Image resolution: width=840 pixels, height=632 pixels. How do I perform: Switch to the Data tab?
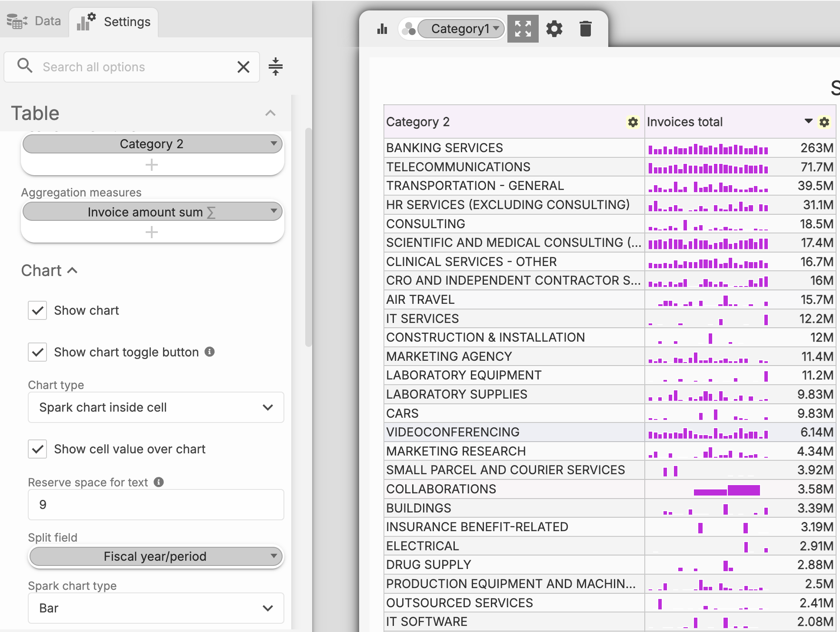34,21
